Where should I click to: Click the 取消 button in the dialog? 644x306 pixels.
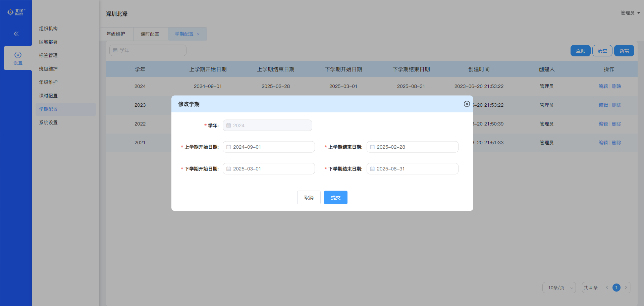click(x=309, y=198)
